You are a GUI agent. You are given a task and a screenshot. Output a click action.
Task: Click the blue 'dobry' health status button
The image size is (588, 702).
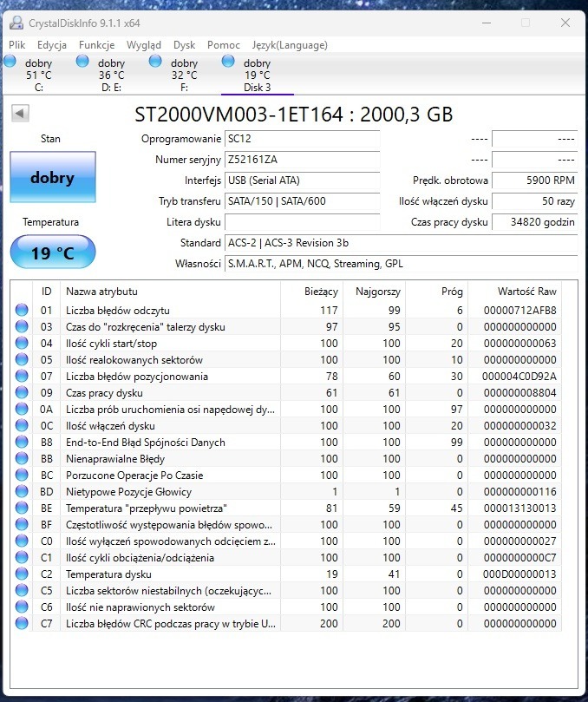coord(53,177)
